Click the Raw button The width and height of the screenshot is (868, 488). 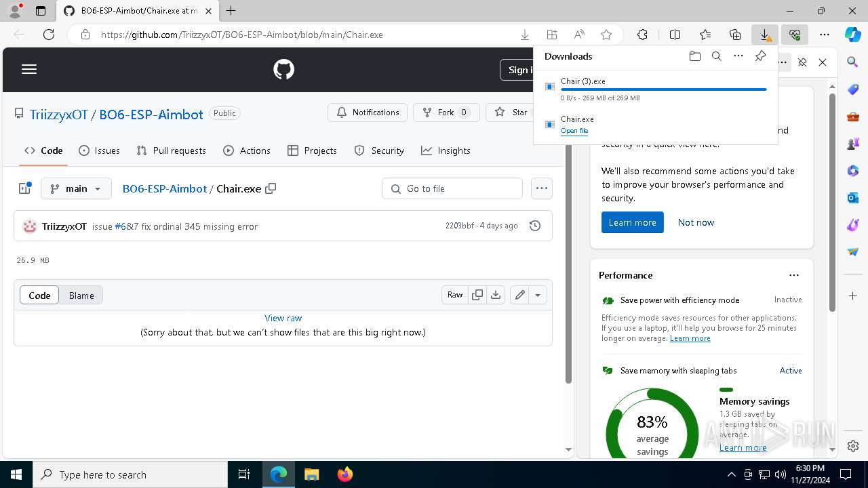click(455, 295)
